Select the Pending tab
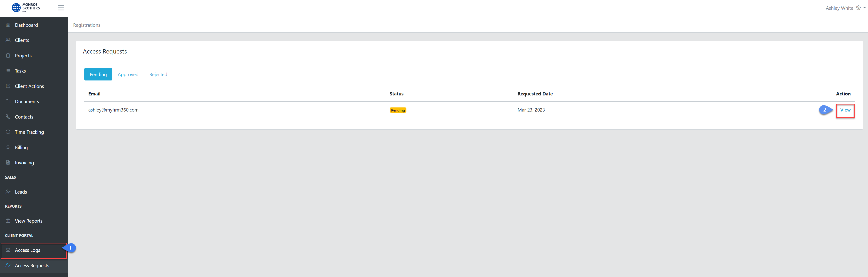The width and height of the screenshot is (868, 277). pos(98,74)
